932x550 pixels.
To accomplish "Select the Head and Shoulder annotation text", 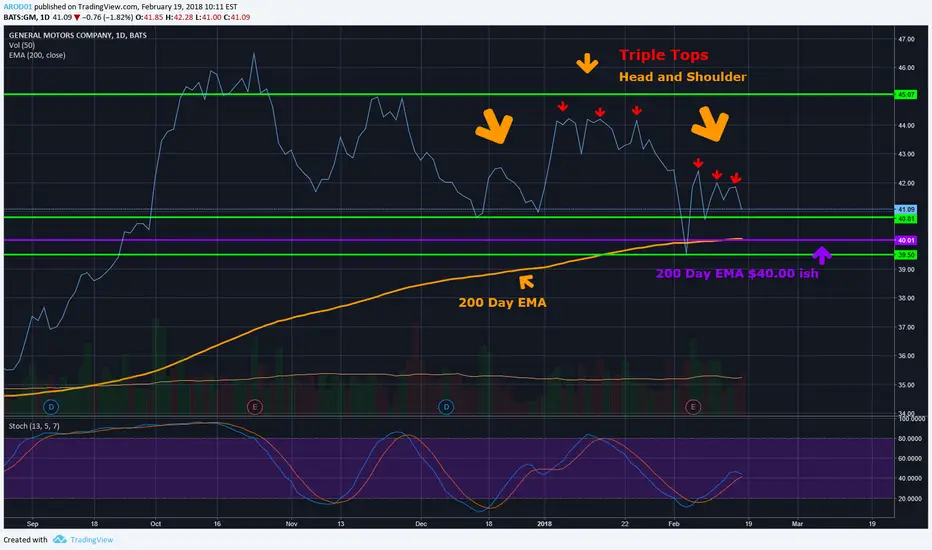I will [x=682, y=77].
